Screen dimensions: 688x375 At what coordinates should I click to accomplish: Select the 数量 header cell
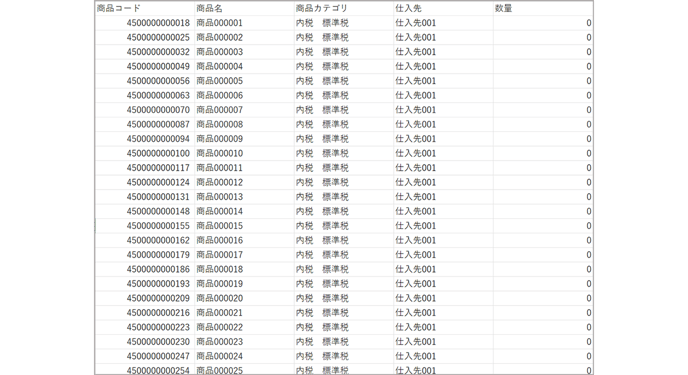coord(543,8)
